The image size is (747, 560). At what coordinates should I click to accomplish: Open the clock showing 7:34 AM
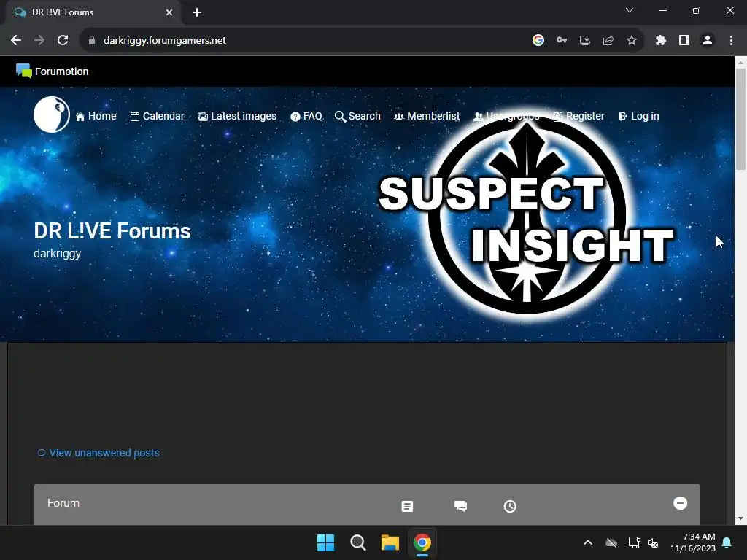pyautogui.click(x=693, y=542)
